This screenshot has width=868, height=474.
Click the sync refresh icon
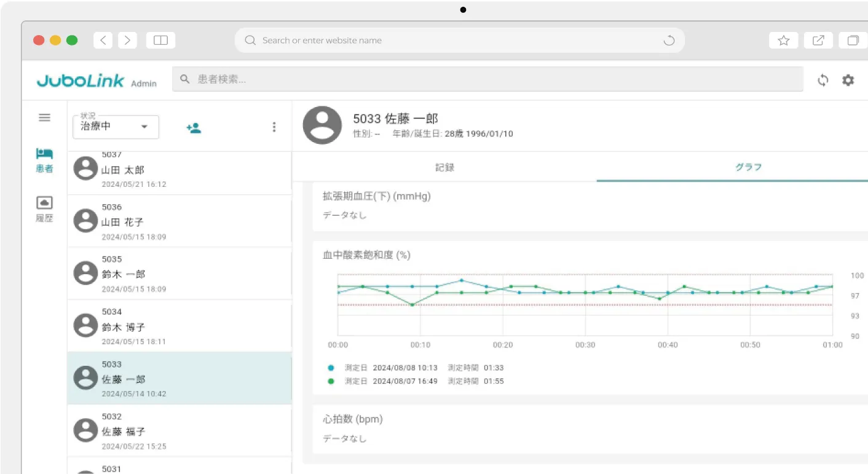tap(823, 80)
